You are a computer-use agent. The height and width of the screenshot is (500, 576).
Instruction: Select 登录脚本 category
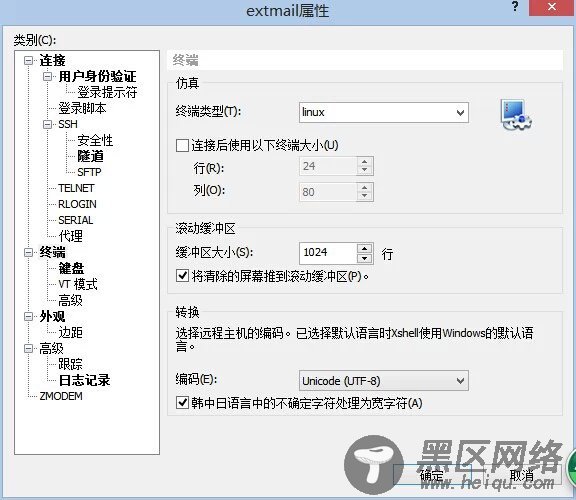(x=83, y=108)
